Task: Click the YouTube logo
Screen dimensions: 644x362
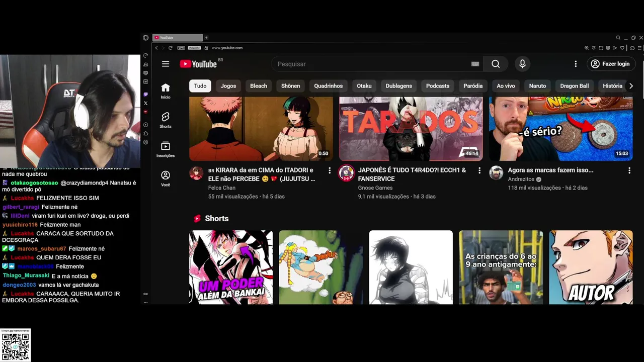Action: [x=198, y=64]
